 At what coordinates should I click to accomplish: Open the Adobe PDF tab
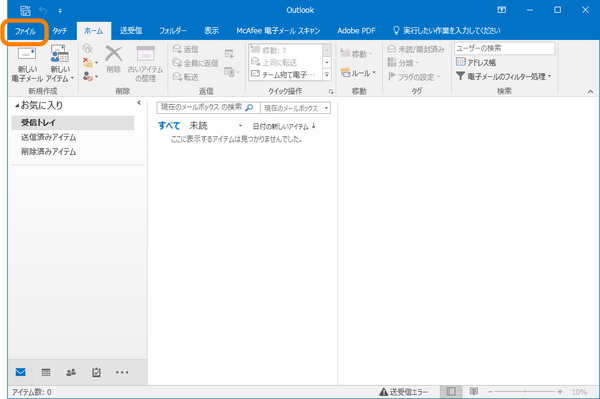point(356,31)
